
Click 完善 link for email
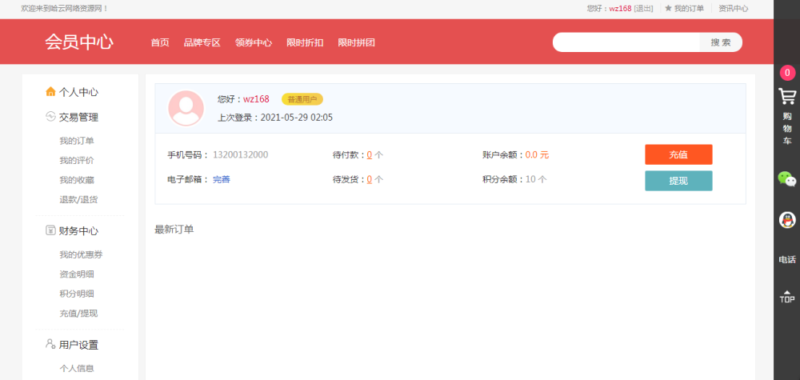point(221,180)
